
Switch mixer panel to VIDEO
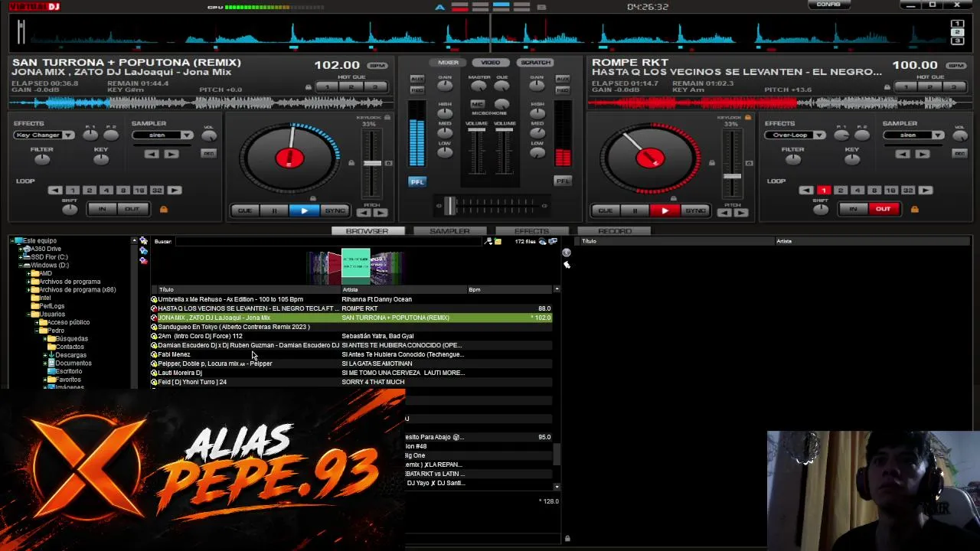[491, 63]
